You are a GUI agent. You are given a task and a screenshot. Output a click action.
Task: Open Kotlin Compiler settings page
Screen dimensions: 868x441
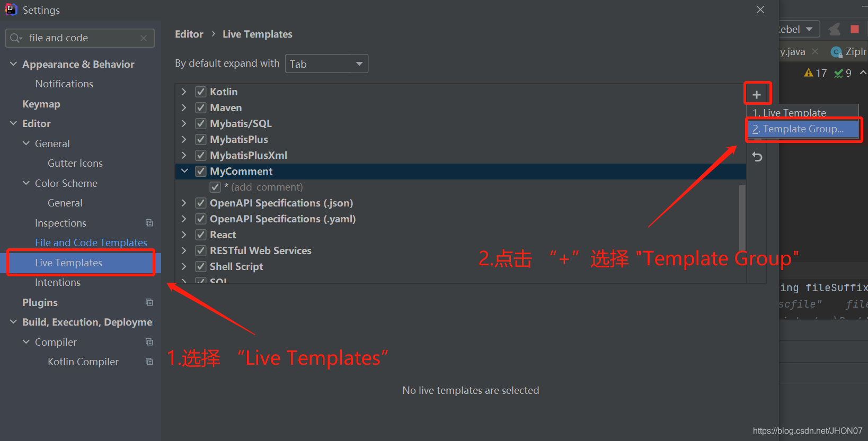(83, 362)
